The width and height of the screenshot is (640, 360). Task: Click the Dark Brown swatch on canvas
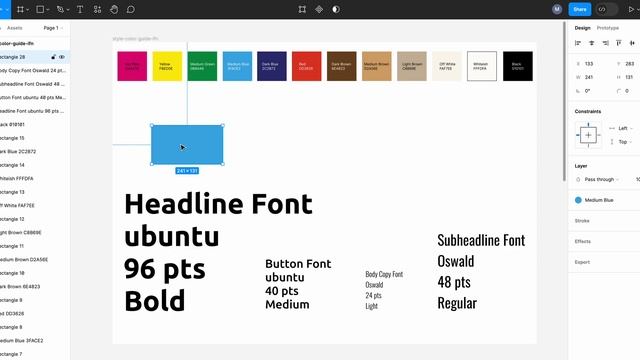pyautogui.click(x=342, y=66)
